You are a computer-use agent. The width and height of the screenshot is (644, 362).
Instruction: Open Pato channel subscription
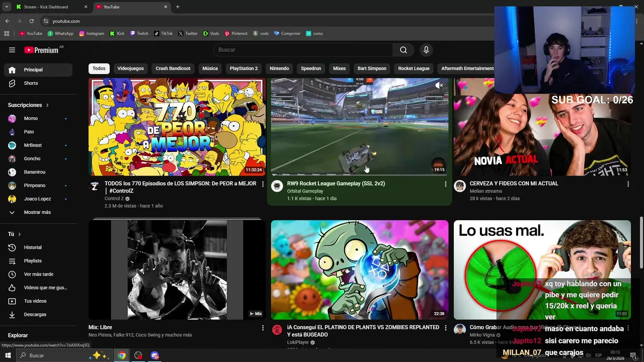point(38,132)
